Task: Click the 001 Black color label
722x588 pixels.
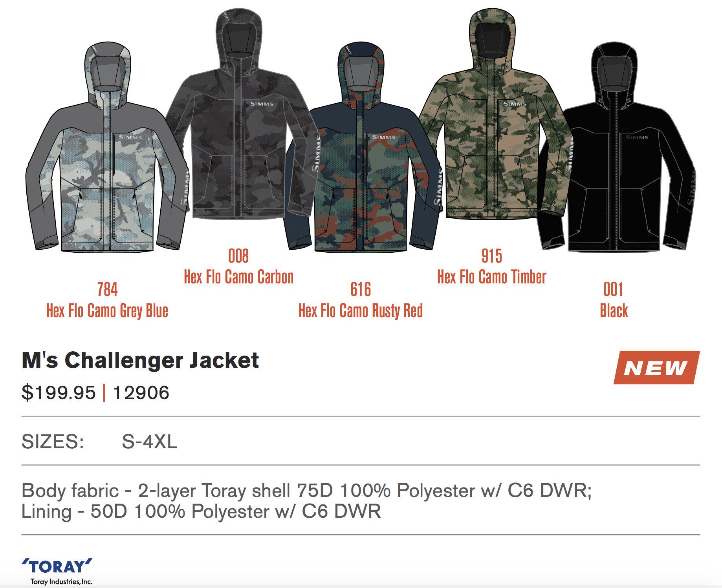Action: [x=614, y=300]
